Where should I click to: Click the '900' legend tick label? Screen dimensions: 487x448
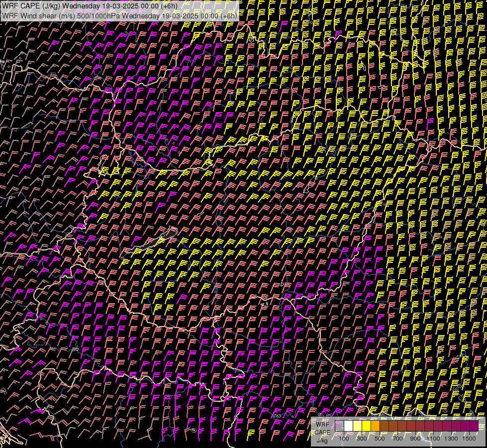tap(415, 439)
